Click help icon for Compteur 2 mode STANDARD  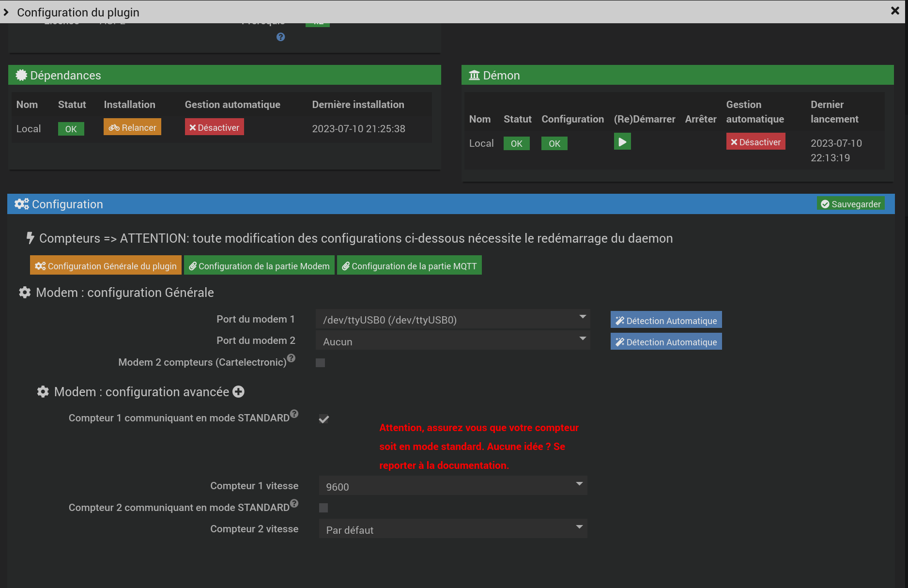pos(294,503)
